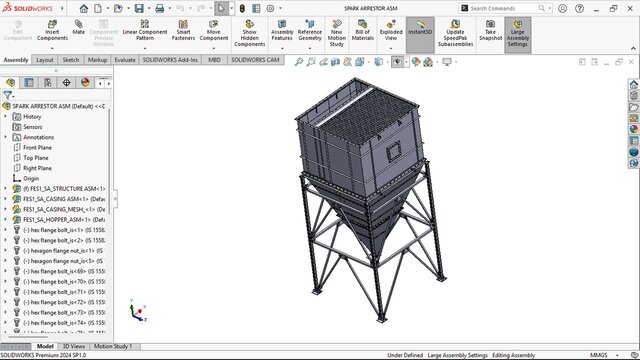This screenshot has height=360, width=640.
Task: Click the Move Component tool
Action: tap(213, 31)
